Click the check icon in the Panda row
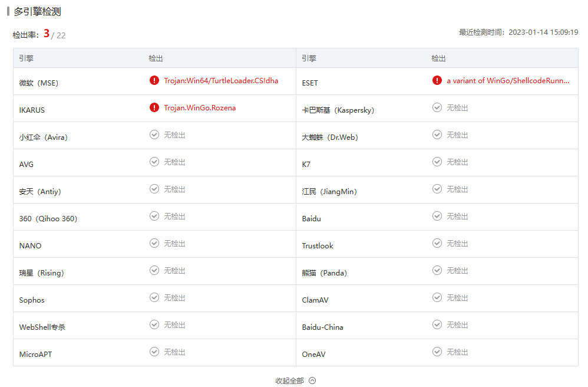 [x=437, y=270]
